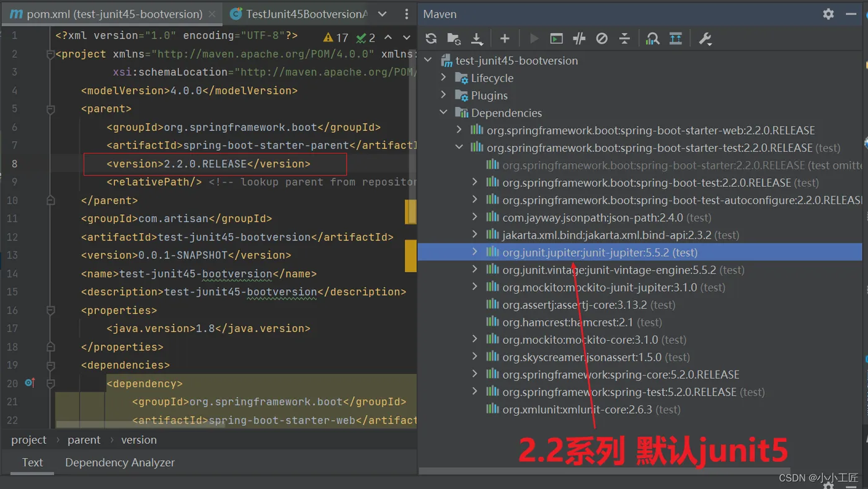Select org.hamcrest:hamcrest:2.1 row

[x=640, y=322]
